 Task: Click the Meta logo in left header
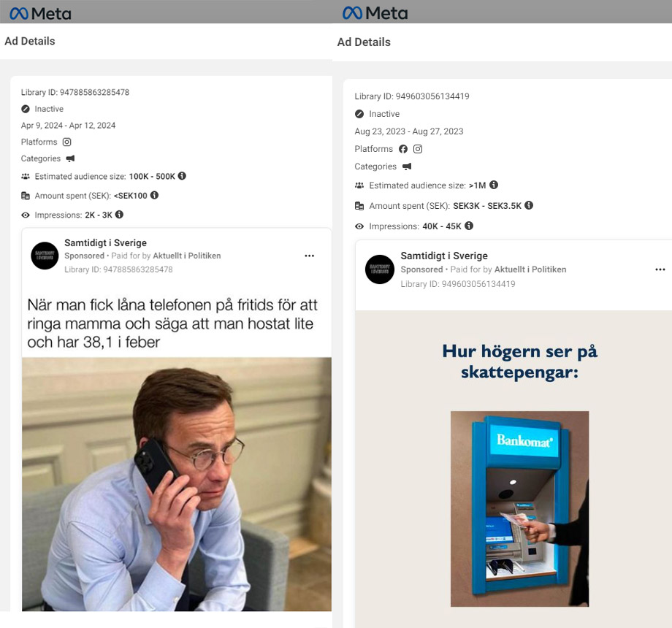[x=40, y=14]
